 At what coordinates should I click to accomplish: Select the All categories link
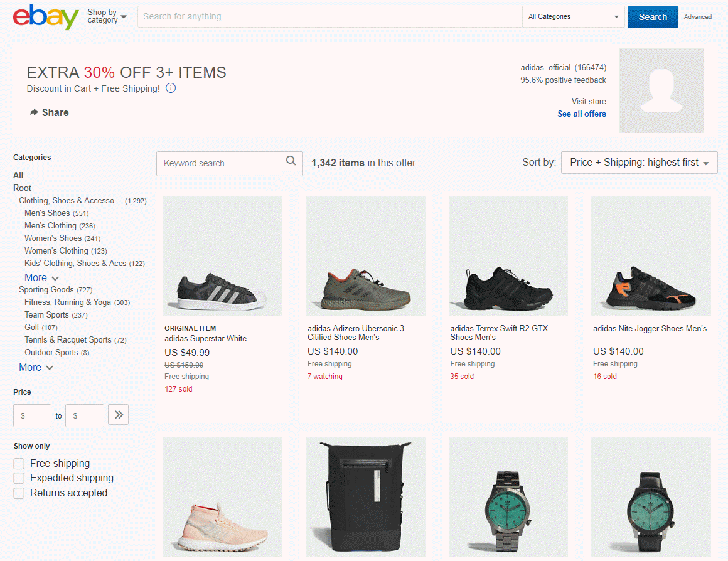coord(18,175)
